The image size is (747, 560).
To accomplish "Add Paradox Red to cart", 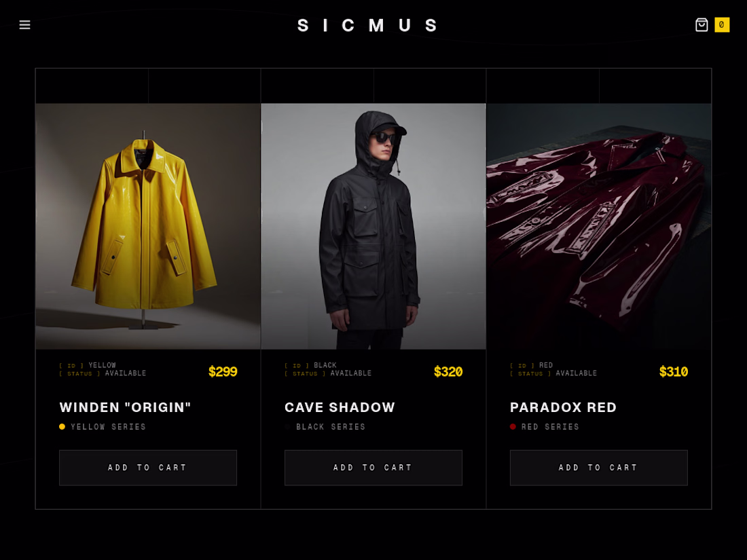I will coord(598,468).
